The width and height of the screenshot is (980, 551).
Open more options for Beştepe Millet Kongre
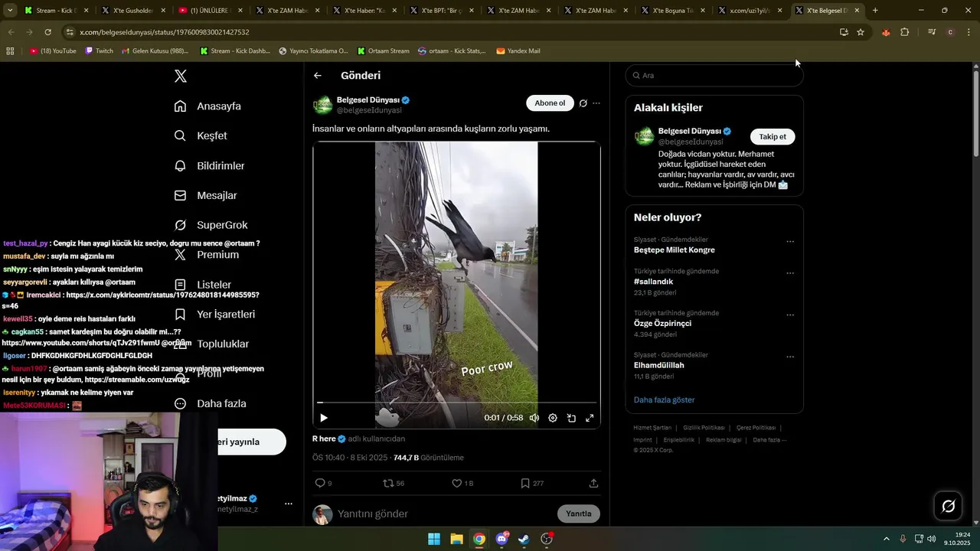[790, 242]
